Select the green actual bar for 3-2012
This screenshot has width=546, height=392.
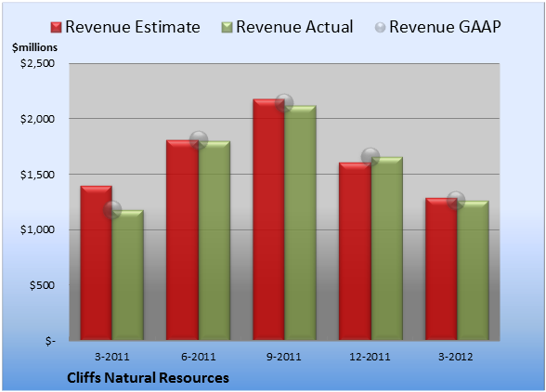coord(473,270)
